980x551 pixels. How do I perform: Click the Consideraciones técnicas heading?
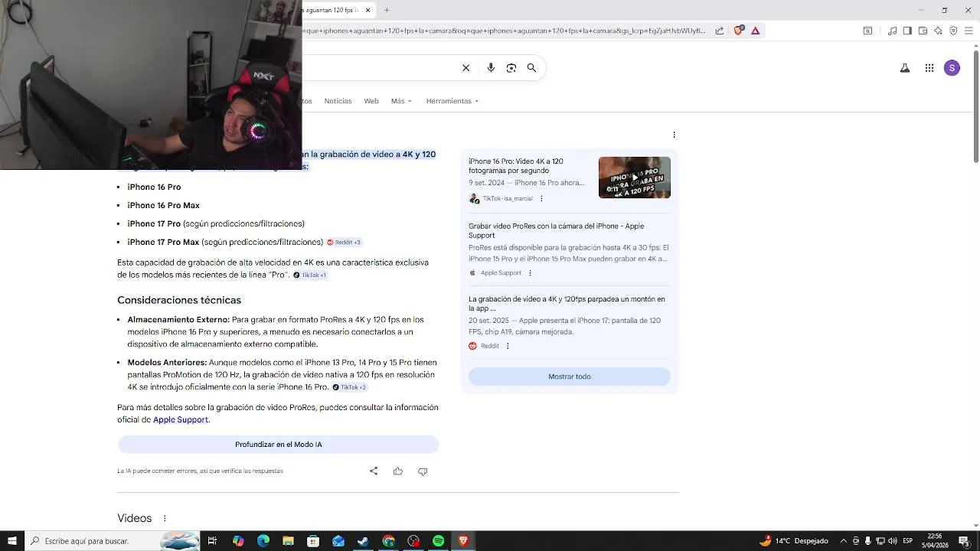[179, 300]
